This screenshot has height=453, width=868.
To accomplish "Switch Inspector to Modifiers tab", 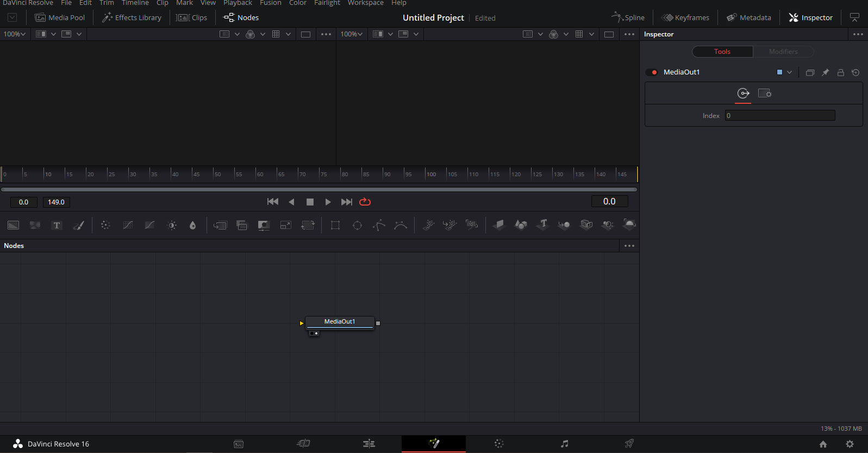I will click(x=783, y=52).
